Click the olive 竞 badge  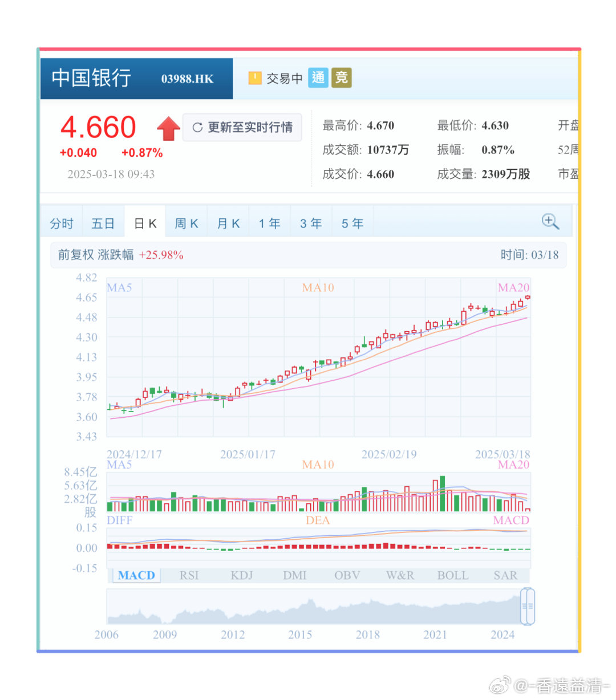pyautogui.click(x=341, y=78)
